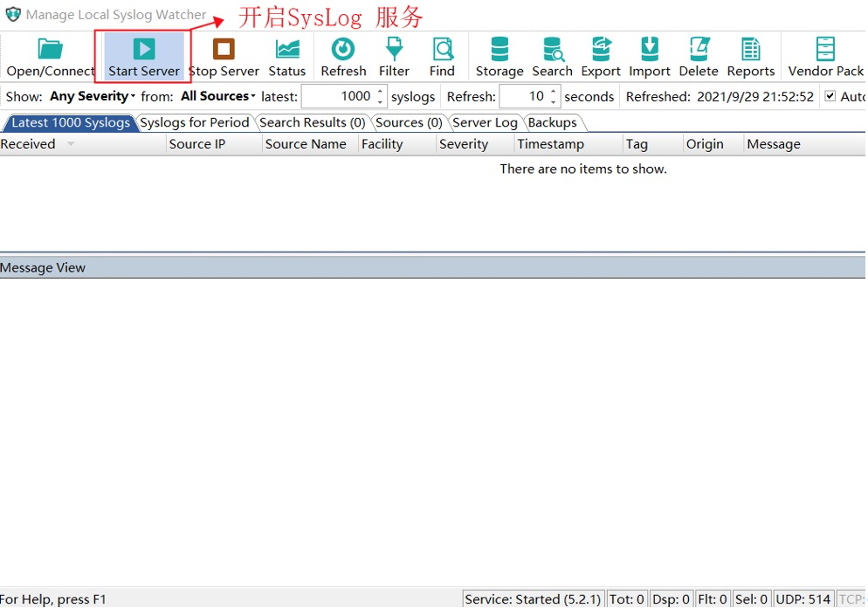Viewport: 868px width, 608px height.
Task: Open the All Sources dropdown
Action: [218, 96]
